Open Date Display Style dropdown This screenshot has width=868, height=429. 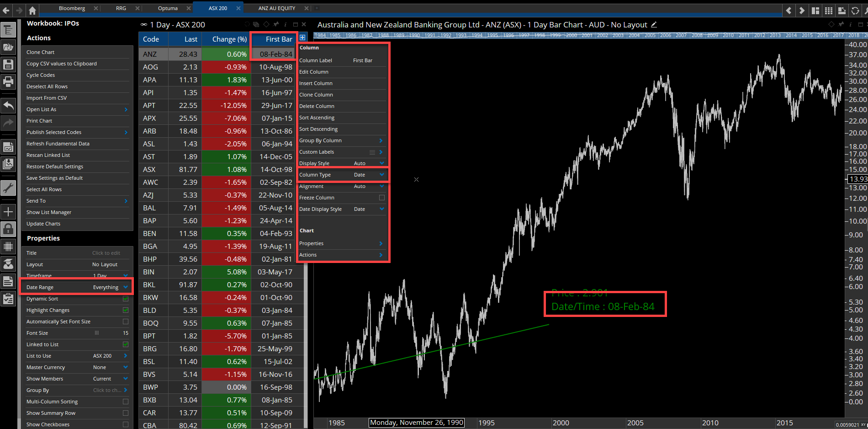click(x=343, y=209)
